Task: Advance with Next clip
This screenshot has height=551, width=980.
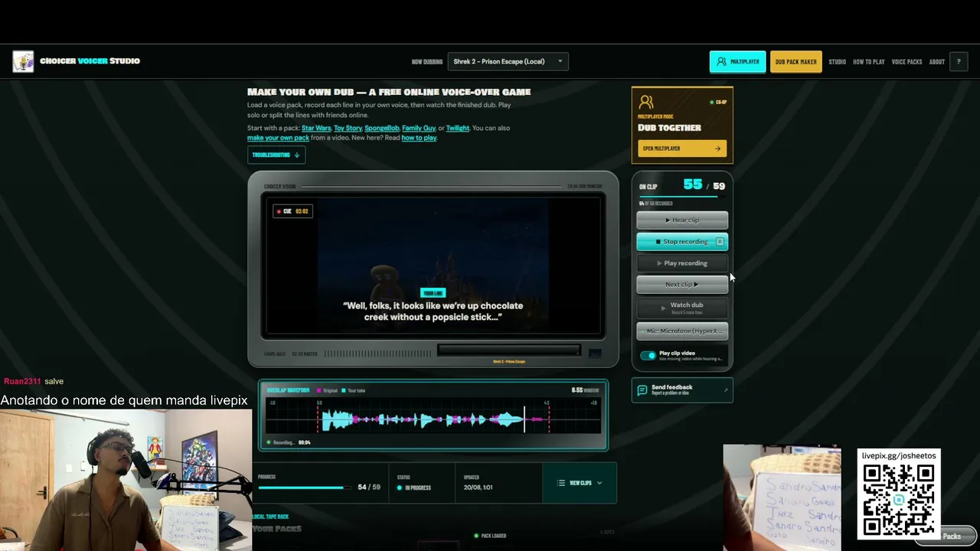Action: (682, 285)
